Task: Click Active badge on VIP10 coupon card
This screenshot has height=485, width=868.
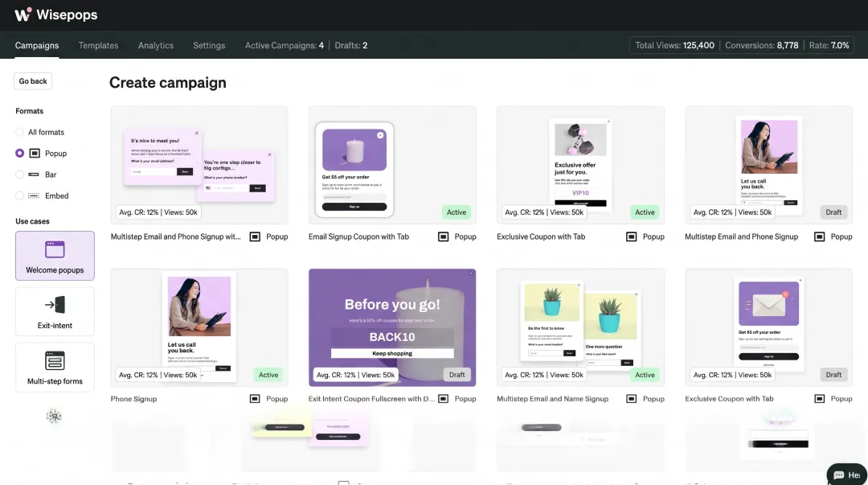Action: coord(645,212)
